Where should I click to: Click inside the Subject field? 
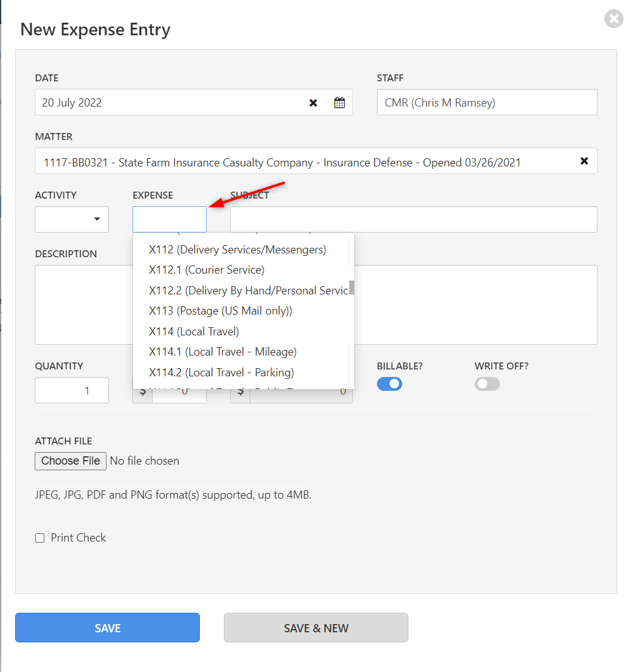(x=413, y=219)
